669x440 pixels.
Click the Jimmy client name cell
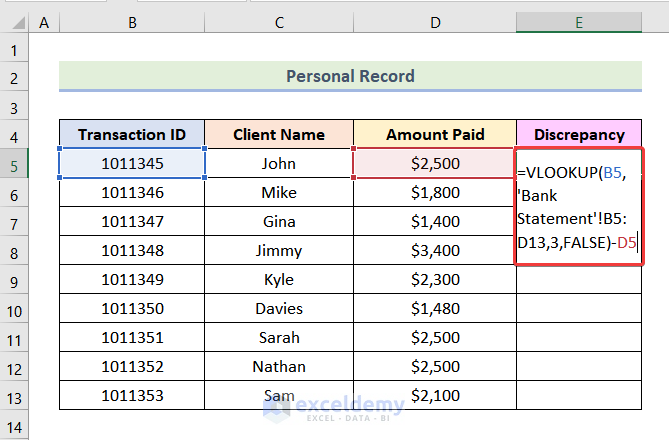tap(279, 251)
